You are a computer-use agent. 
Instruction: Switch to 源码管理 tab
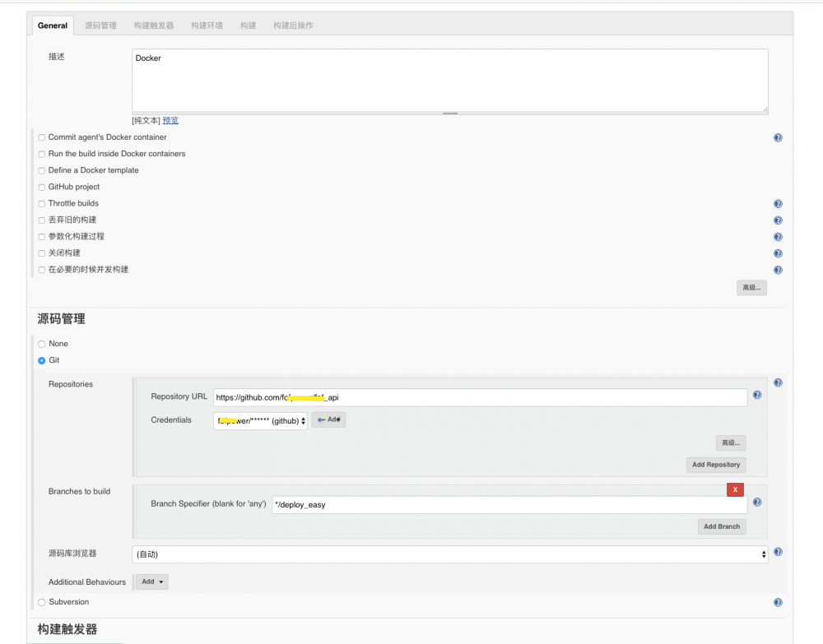click(100, 25)
